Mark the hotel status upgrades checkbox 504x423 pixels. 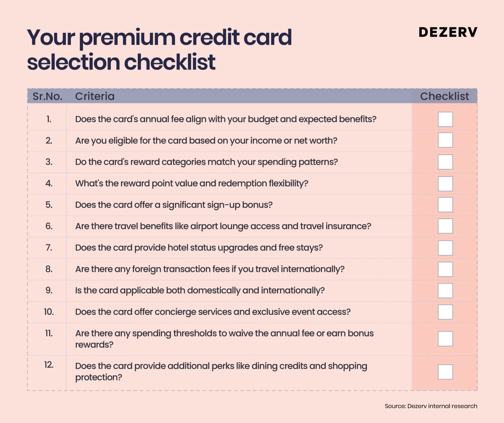445,248
